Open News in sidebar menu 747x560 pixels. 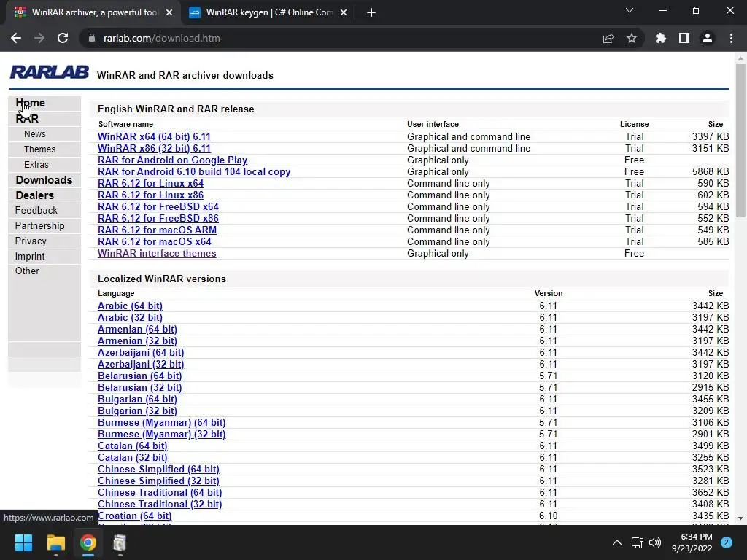tap(35, 134)
